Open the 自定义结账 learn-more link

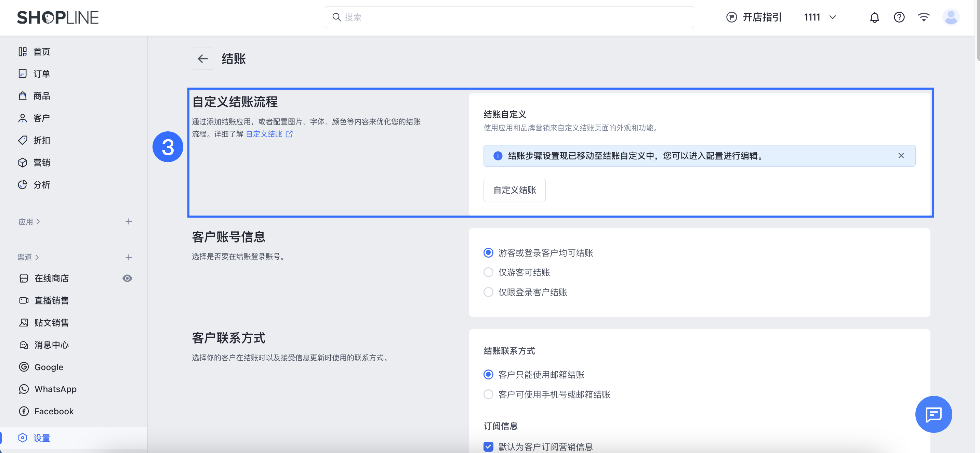click(264, 134)
